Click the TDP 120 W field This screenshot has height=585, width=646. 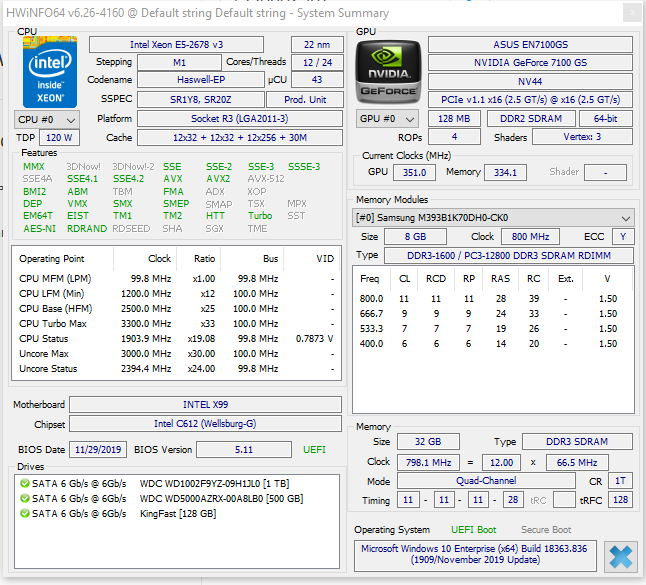[x=59, y=138]
